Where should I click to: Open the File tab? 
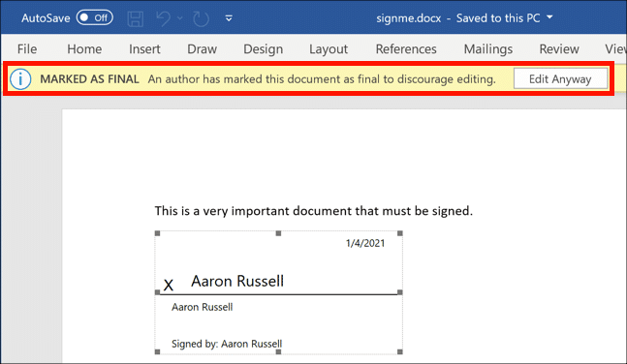pos(27,48)
